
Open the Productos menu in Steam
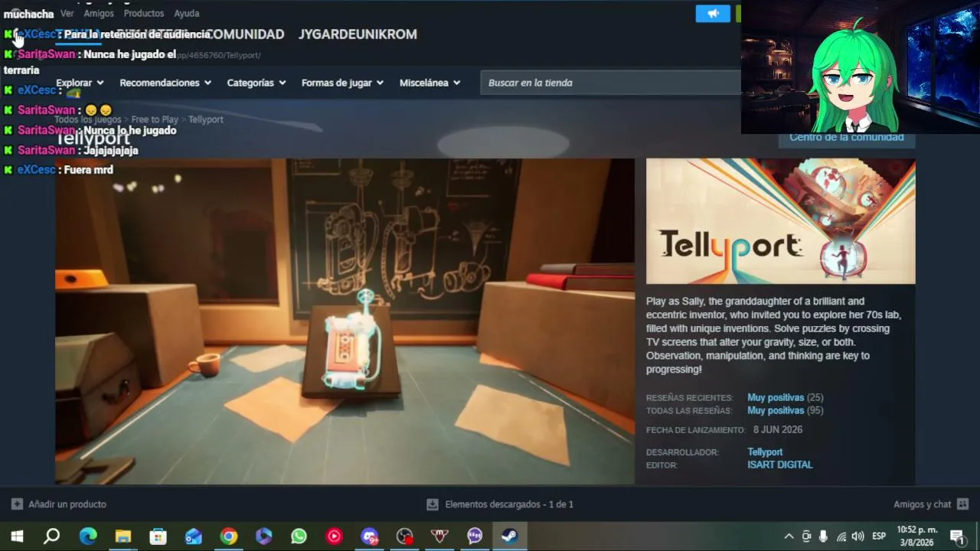tap(144, 13)
